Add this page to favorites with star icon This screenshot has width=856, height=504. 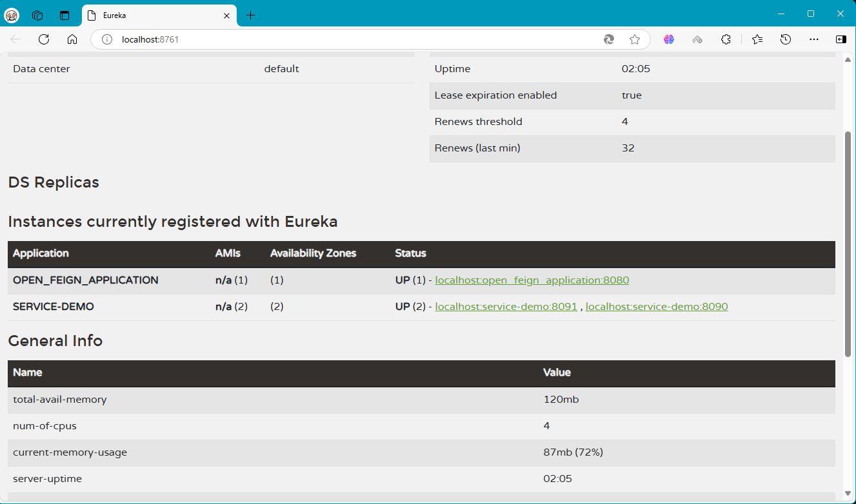(635, 39)
